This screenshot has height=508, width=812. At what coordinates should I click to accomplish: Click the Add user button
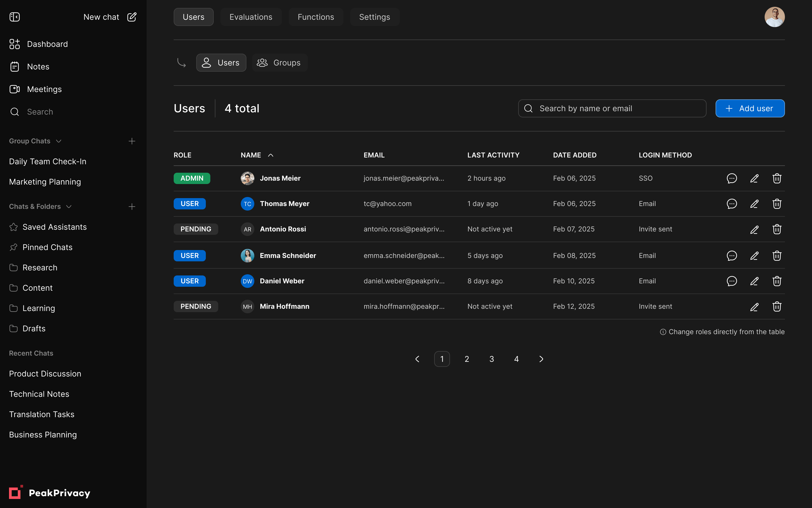click(750, 108)
